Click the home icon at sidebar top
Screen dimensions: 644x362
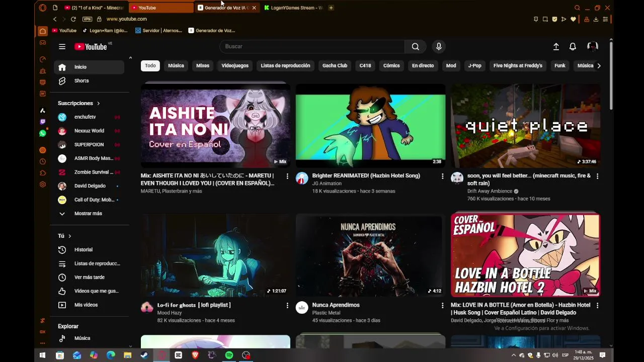pos(43,31)
